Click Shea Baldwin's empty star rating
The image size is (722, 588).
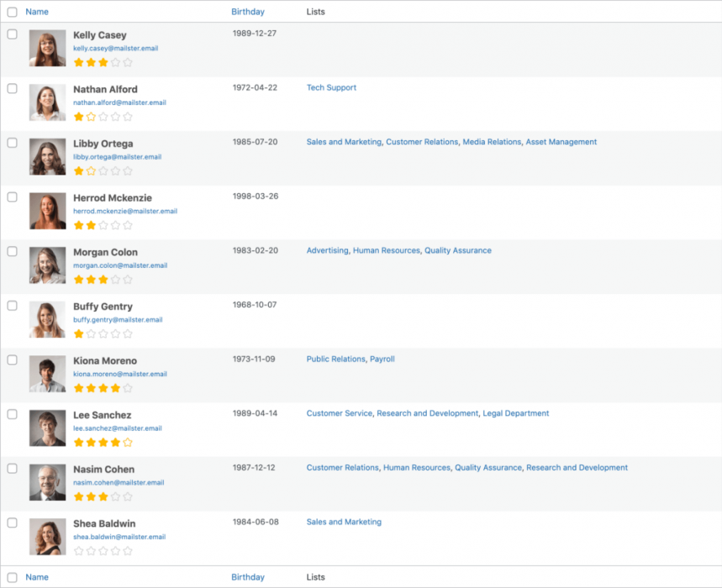pyautogui.click(x=103, y=551)
